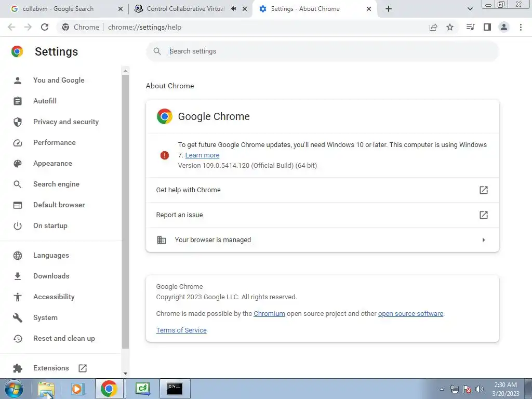This screenshot has height=399, width=532.
Task: Click the network tray icon
Action: 454,389
